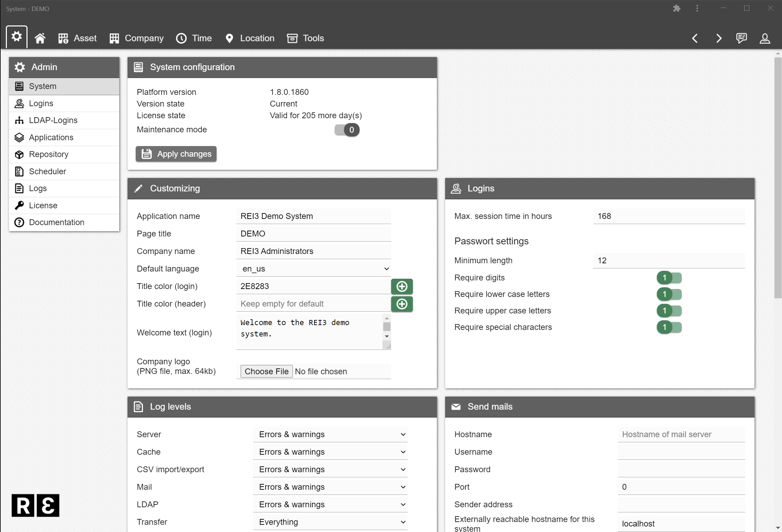782x532 pixels.
Task: Open the Transfer log level dropdown
Action: click(x=330, y=522)
